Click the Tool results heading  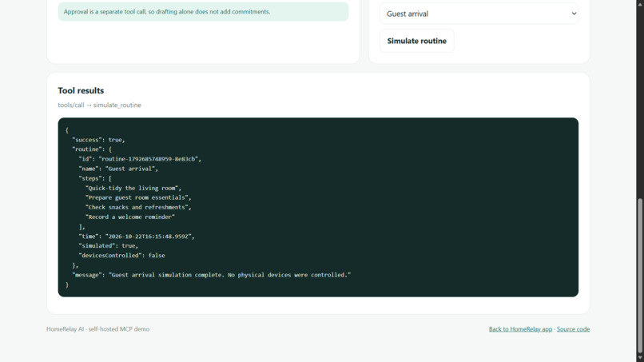(x=81, y=90)
